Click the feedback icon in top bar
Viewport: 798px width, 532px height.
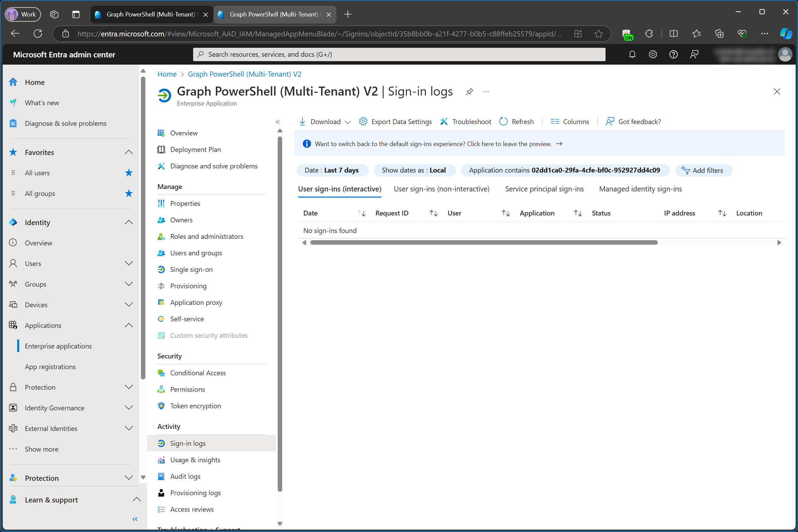click(x=694, y=54)
